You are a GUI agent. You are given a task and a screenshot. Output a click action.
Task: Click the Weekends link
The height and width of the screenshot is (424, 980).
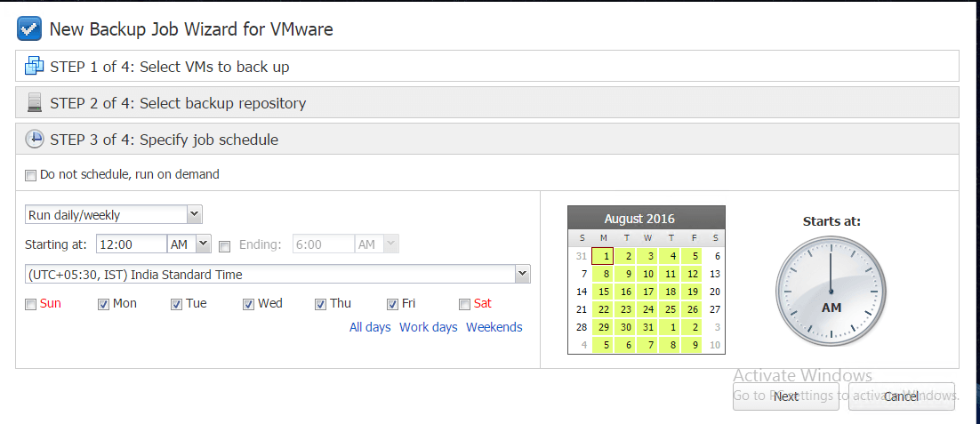pyautogui.click(x=494, y=327)
